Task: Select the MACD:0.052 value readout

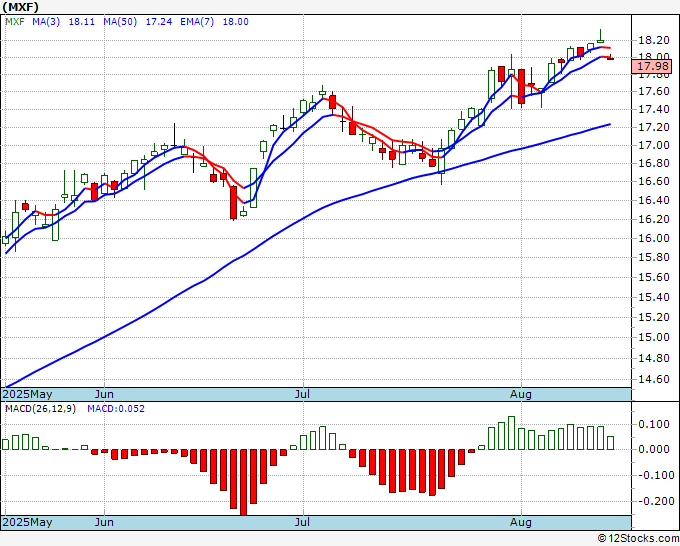Action: click(x=116, y=409)
